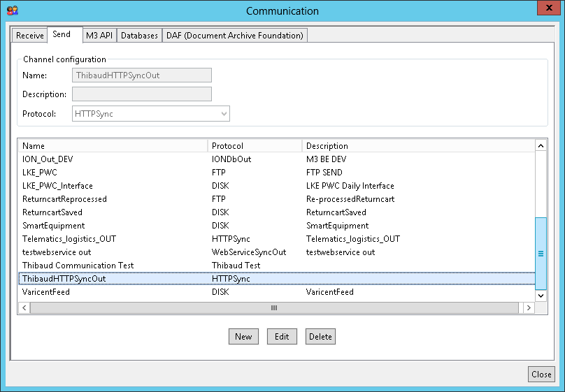The height and width of the screenshot is (392, 565).
Task: Open the M3 API tab
Action: pyautogui.click(x=99, y=36)
